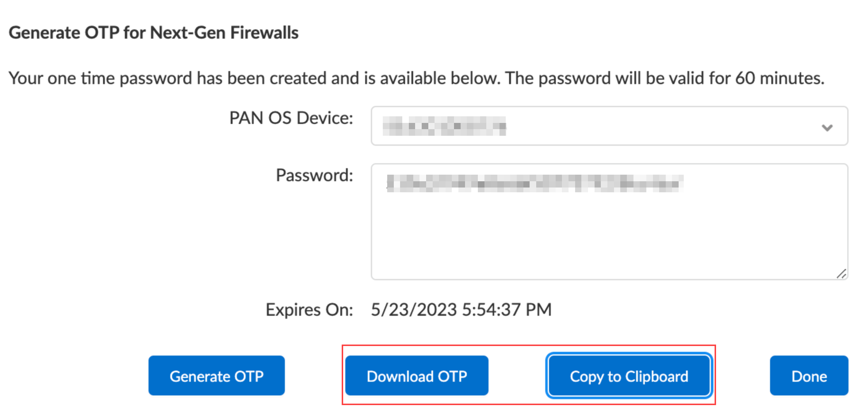Click the Password box resize handle
Image resolution: width=868 pixels, height=415 pixels.
(841, 274)
